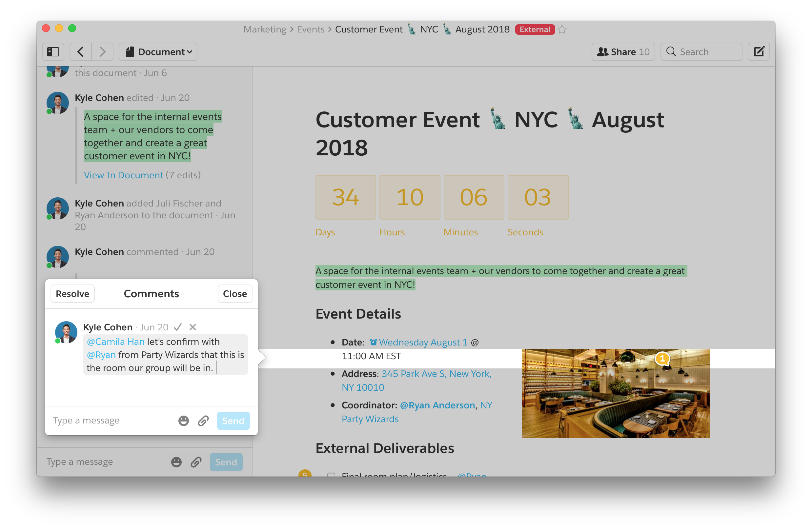The height and width of the screenshot is (529, 812).
Task: Click highlighted intro paragraph in document
Action: (x=501, y=278)
